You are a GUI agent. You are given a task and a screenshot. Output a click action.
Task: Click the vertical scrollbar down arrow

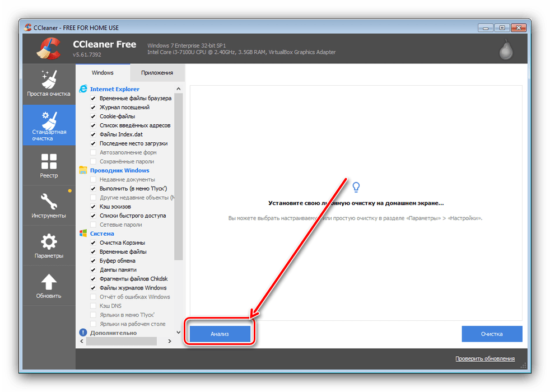179,332
